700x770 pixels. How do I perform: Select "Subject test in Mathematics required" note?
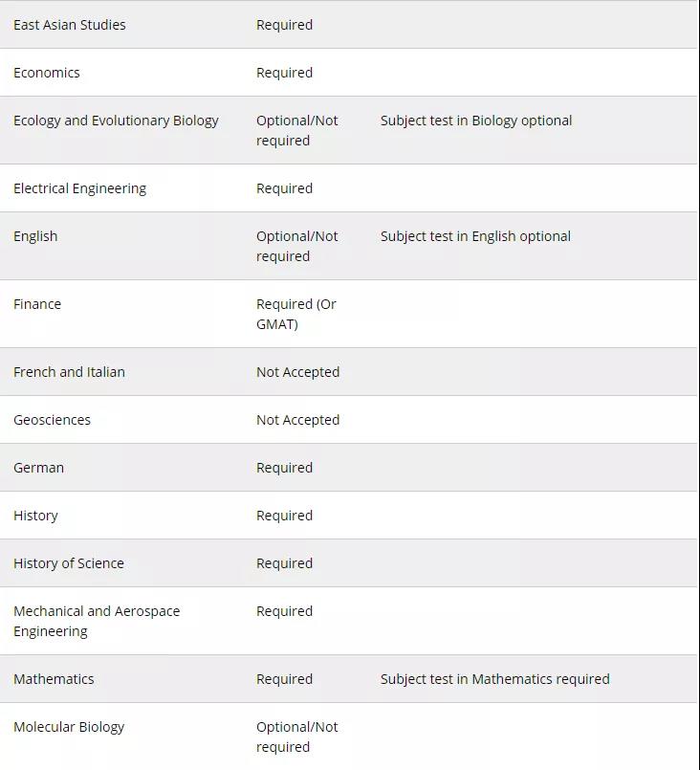coord(494,679)
